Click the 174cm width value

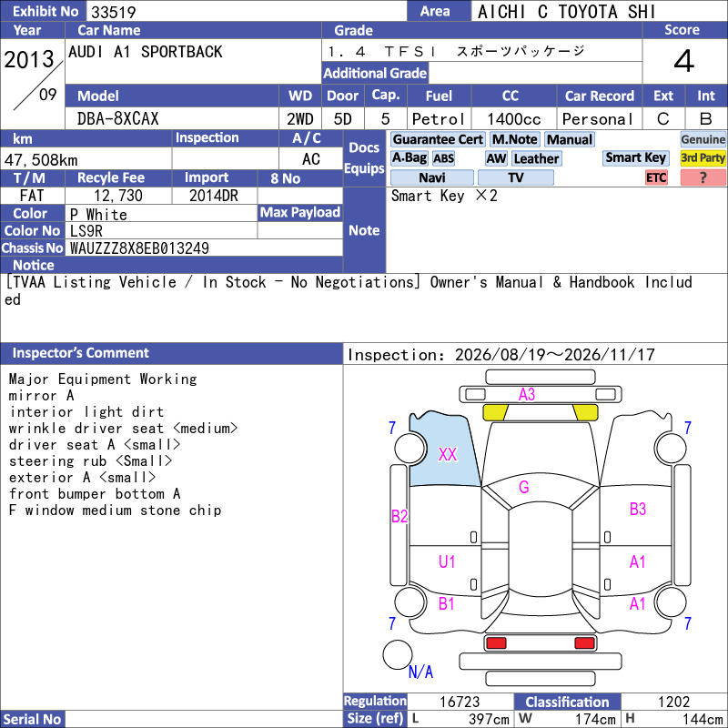595,719
